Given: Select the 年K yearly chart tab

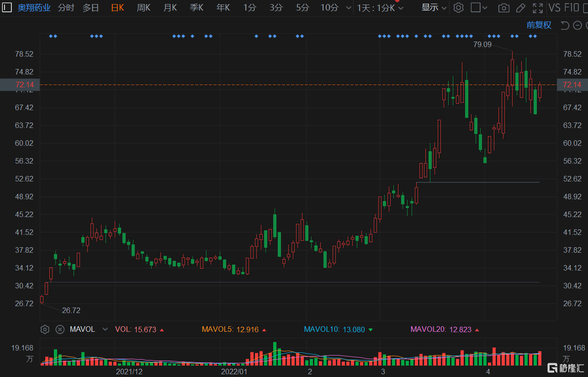Looking at the screenshot, I should 223,8.
